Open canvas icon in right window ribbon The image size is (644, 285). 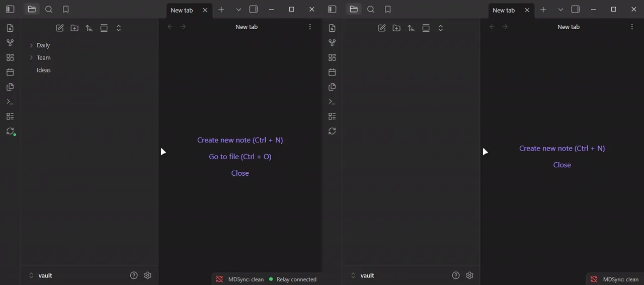(332, 57)
